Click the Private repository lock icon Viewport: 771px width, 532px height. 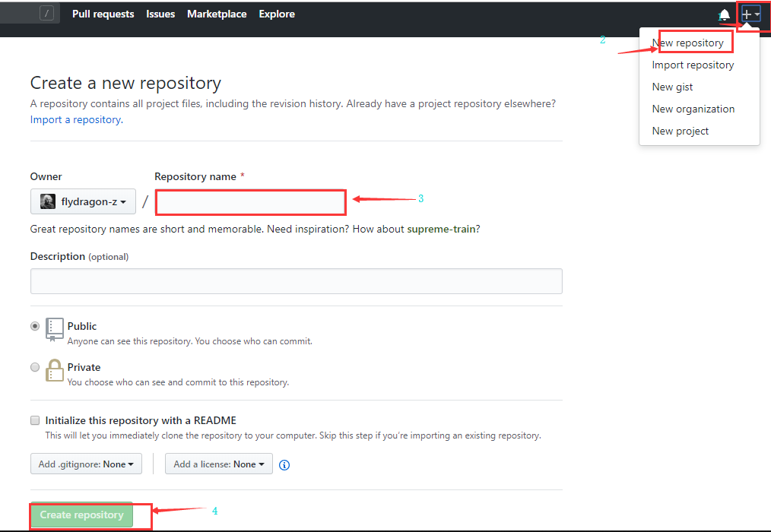click(54, 370)
